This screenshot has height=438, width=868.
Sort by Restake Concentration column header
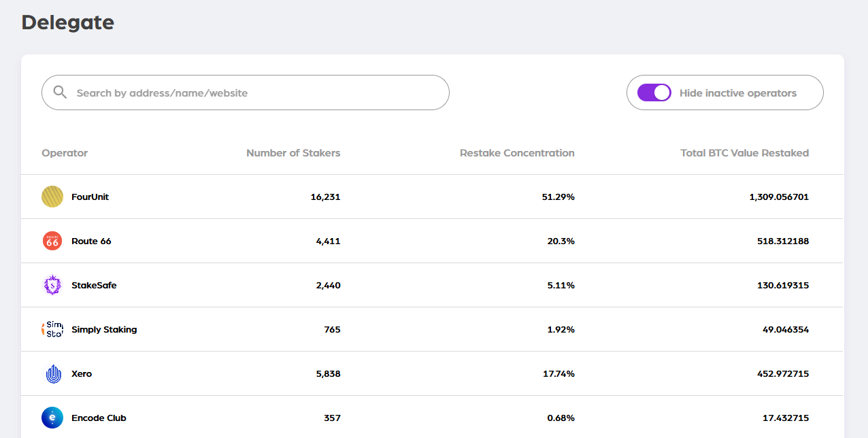pyautogui.click(x=517, y=153)
